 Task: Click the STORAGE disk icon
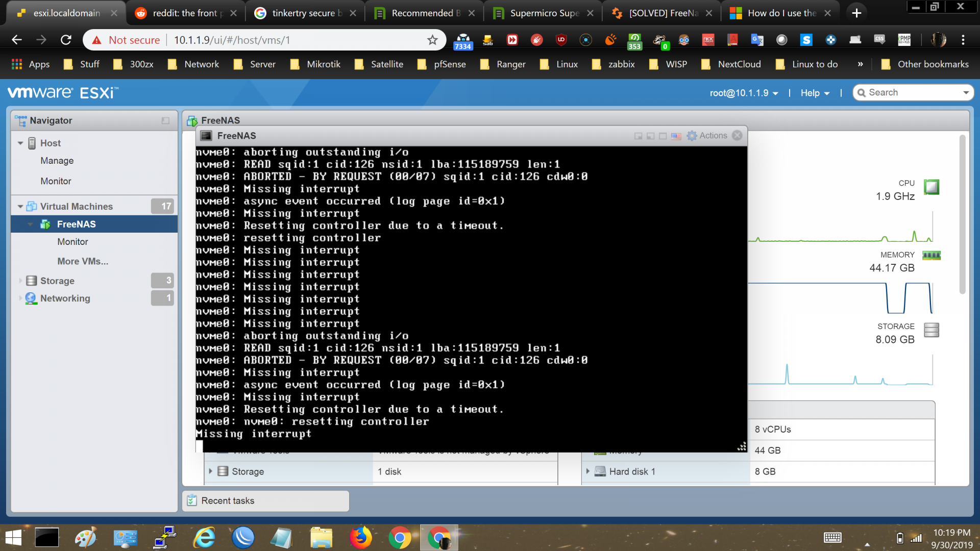click(932, 330)
